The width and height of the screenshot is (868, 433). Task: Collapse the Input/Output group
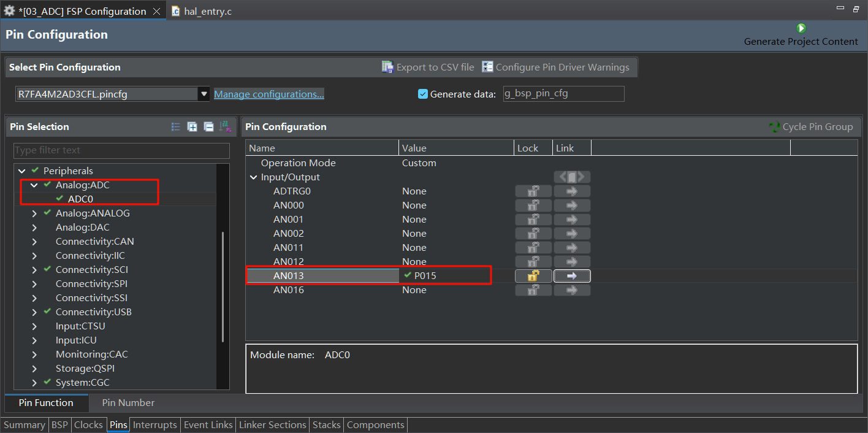253,177
